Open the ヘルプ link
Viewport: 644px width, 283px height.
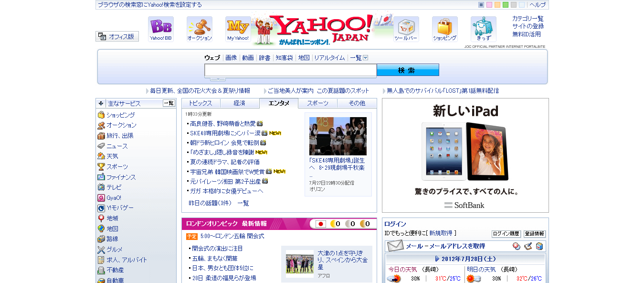538,5
